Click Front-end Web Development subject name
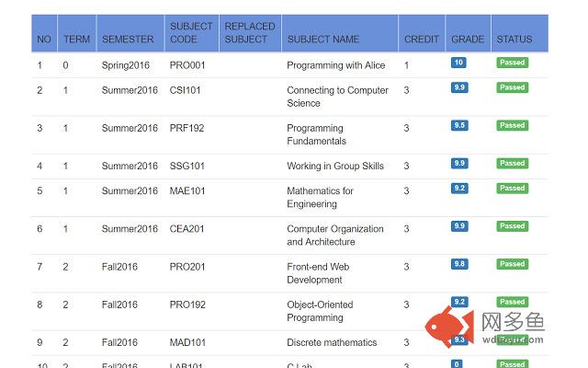Viewport: 588px width, 368px height. click(x=318, y=273)
